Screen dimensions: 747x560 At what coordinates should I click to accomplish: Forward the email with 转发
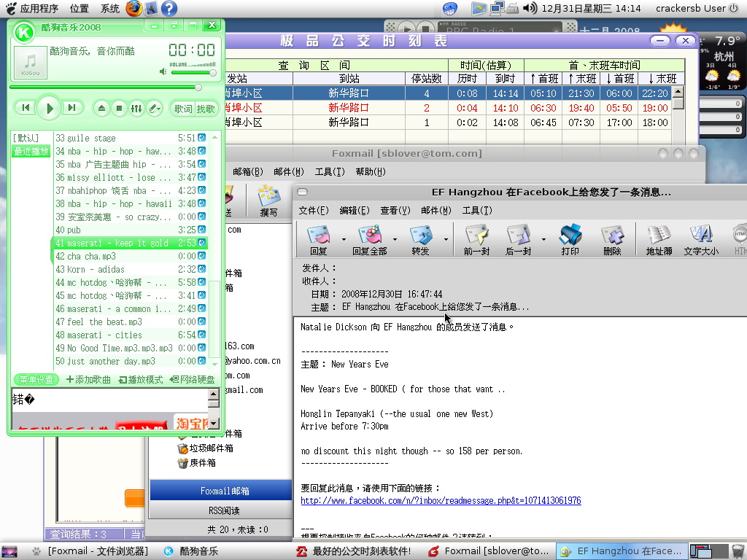coord(421,239)
